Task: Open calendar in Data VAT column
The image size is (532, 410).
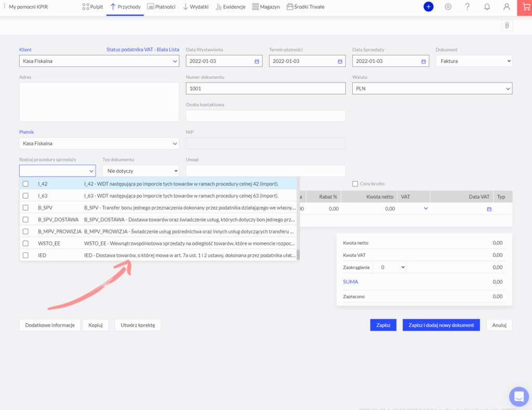Action: [489, 209]
